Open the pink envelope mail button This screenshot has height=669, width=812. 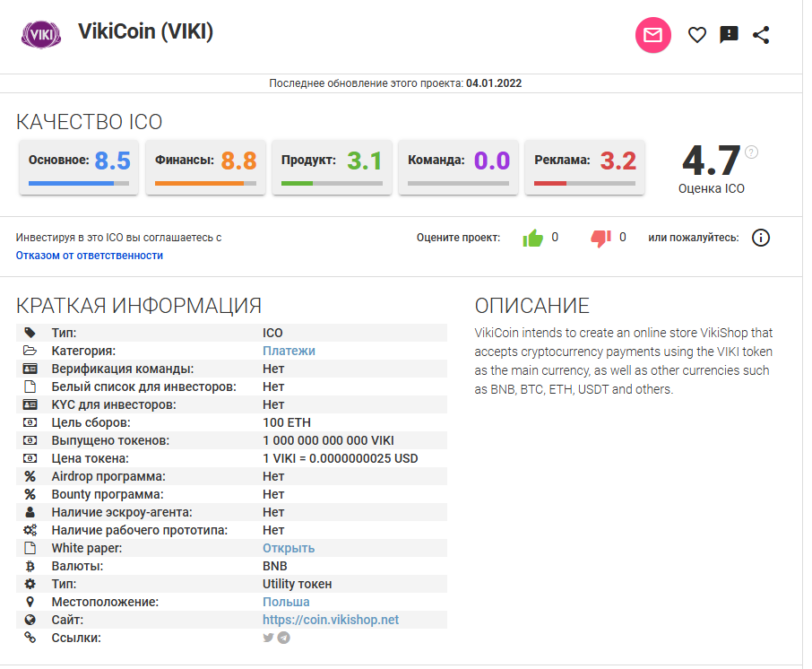[x=653, y=35]
